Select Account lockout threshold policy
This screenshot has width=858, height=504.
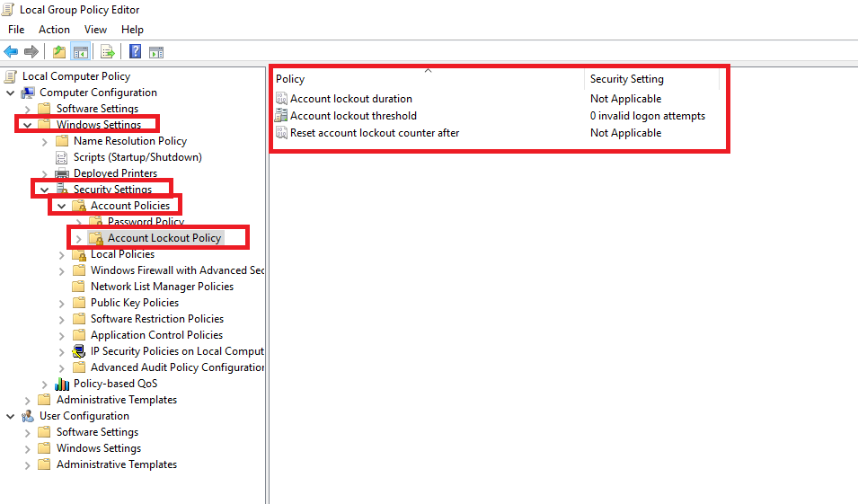pyautogui.click(x=353, y=116)
